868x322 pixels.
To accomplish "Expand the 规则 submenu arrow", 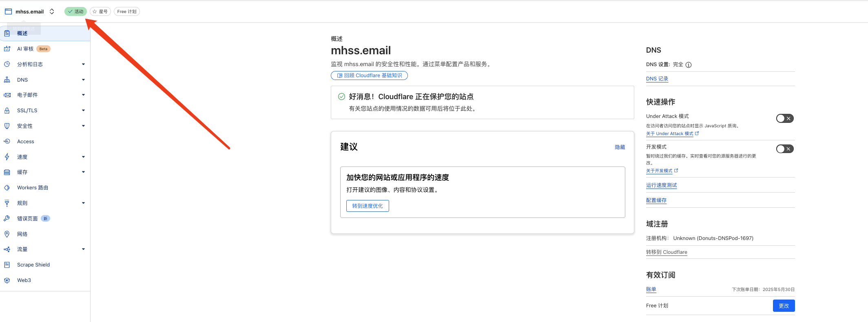I will click(x=83, y=203).
